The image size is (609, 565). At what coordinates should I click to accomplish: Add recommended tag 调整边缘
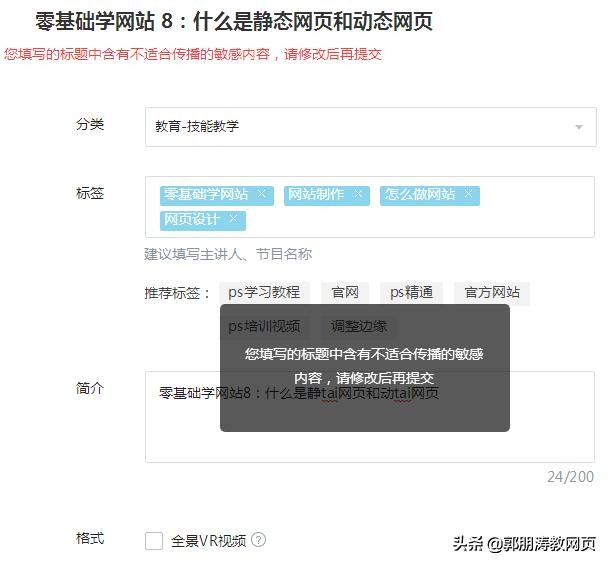(359, 326)
